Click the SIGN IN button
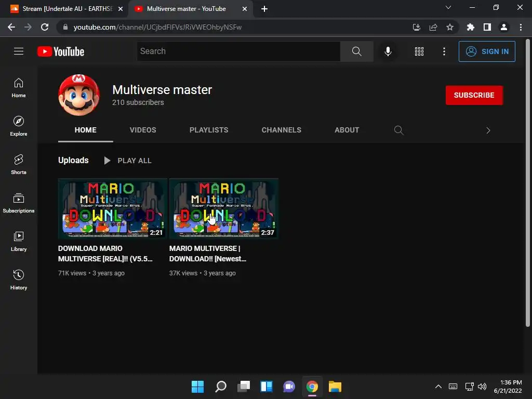 [x=486, y=51]
